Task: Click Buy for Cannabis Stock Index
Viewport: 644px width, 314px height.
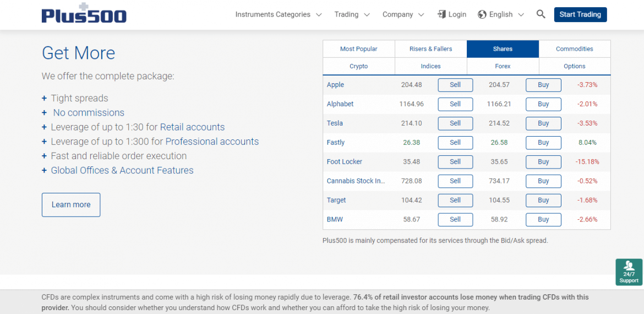Action: point(543,181)
